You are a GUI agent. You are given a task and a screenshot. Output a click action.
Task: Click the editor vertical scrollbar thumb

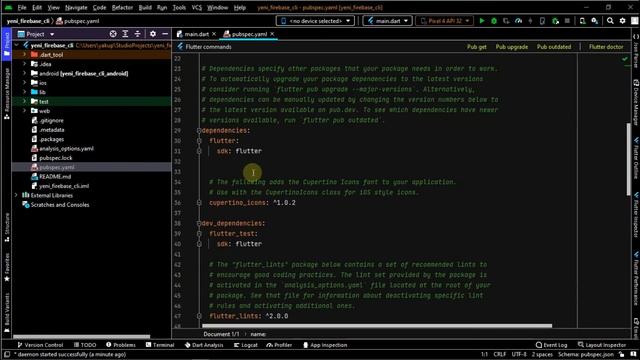pos(628,159)
